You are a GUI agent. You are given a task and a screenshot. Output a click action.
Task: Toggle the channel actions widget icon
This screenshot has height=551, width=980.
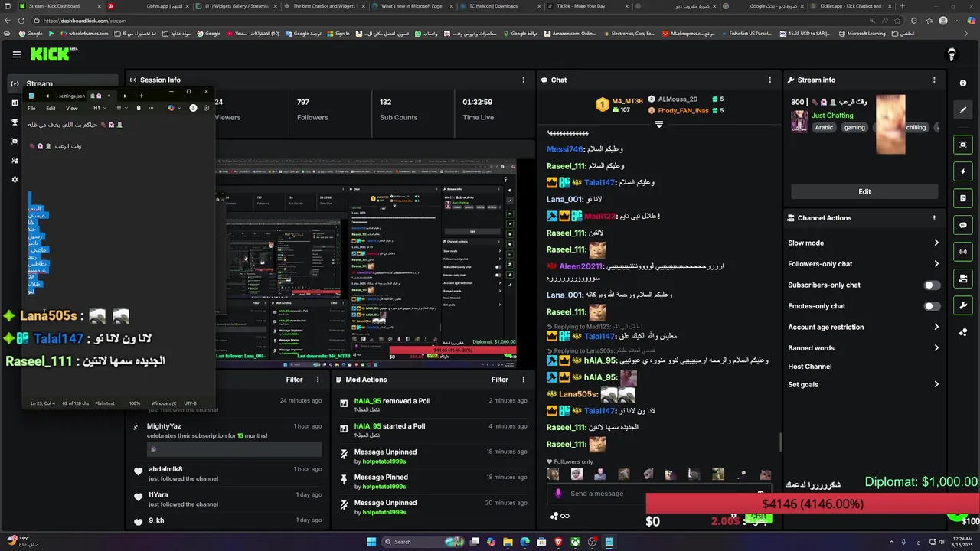click(963, 279)
